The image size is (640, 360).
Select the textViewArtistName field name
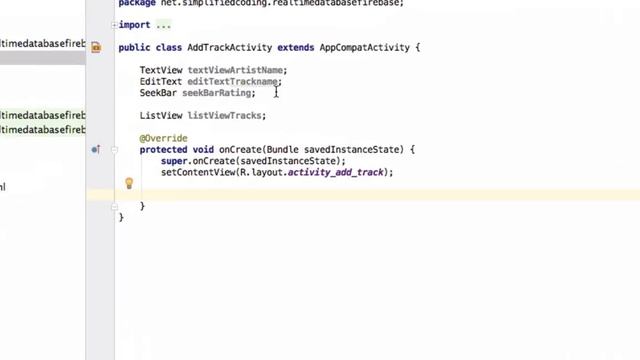click(x=235, y=70)
